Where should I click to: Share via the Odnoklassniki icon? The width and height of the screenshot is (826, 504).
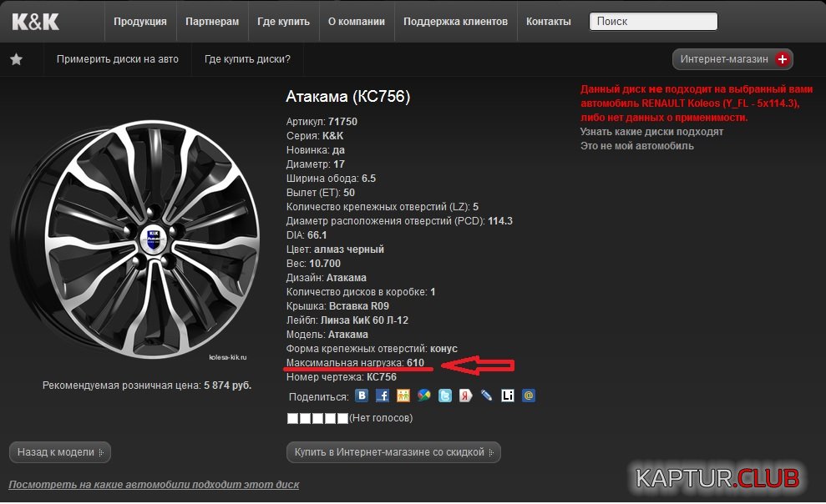point(403,396)
